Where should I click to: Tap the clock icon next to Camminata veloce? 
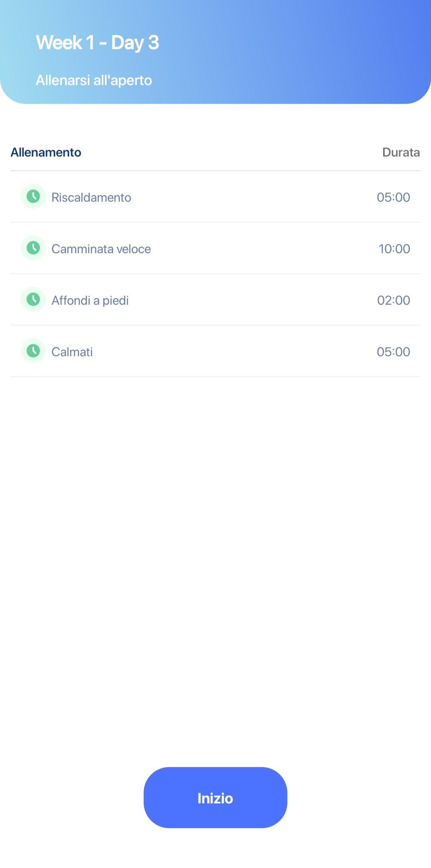33,248
